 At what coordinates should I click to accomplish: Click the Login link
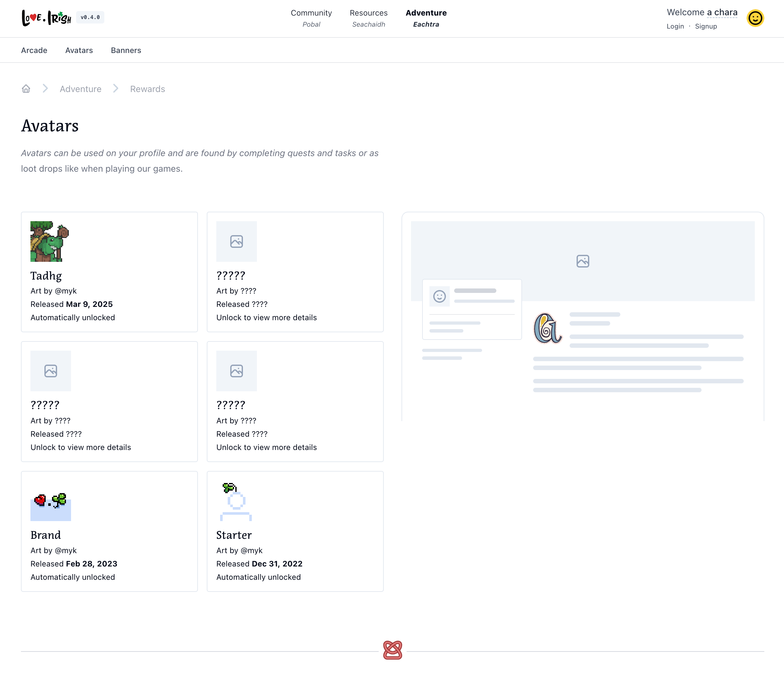675,26
